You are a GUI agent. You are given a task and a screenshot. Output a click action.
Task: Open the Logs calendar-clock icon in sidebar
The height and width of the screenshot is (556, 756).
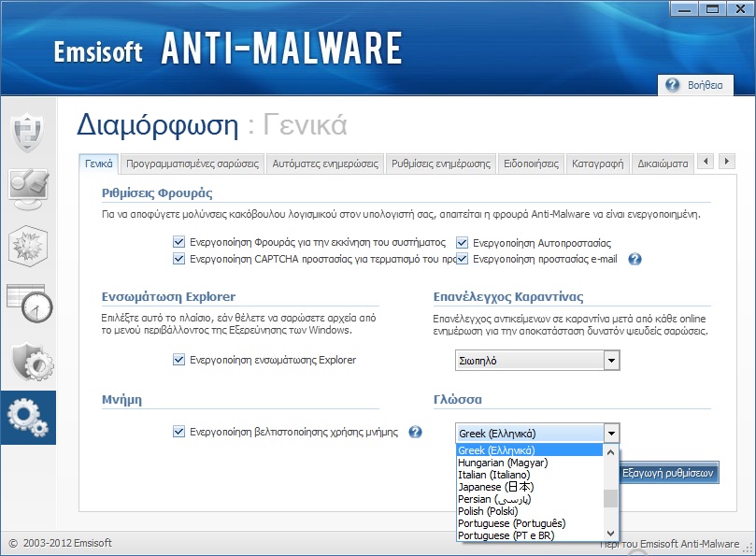pos(29,304)
